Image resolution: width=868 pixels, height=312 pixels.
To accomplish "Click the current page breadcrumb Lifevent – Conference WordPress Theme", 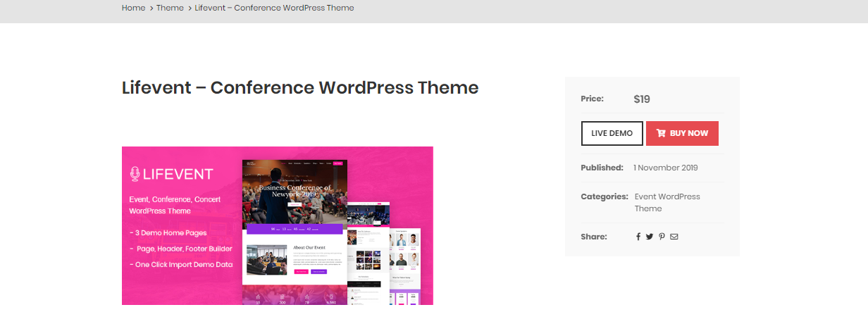I will tap(274, 8).
